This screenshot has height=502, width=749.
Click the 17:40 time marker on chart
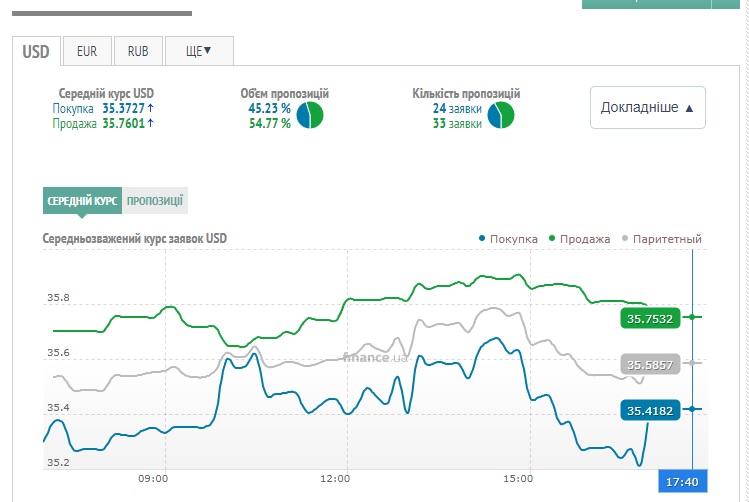tap(682, 482)
